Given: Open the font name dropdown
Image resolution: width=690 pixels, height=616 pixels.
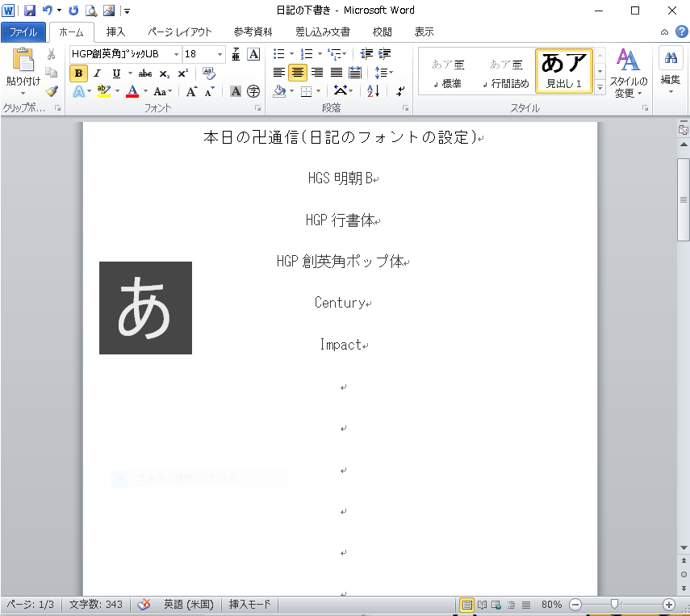Looking at the screenshot, I should pos(176,54).
